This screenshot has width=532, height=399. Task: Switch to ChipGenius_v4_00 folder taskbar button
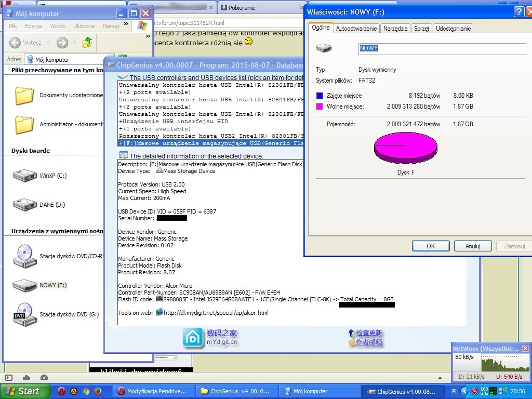click(x=237, y=391)
